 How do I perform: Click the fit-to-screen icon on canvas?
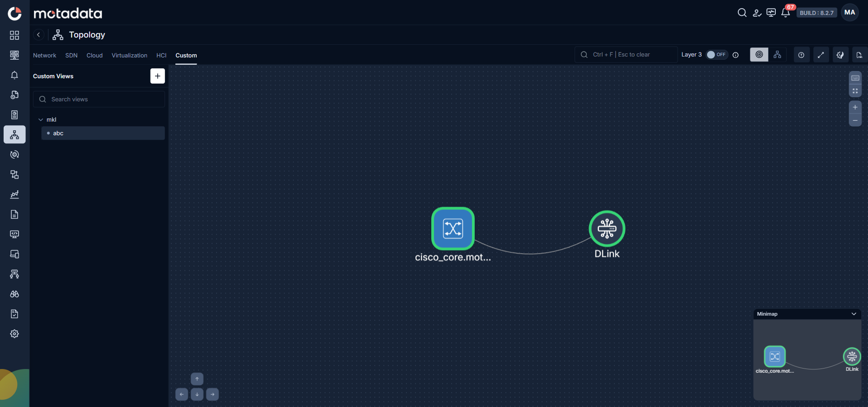[855, 91]
